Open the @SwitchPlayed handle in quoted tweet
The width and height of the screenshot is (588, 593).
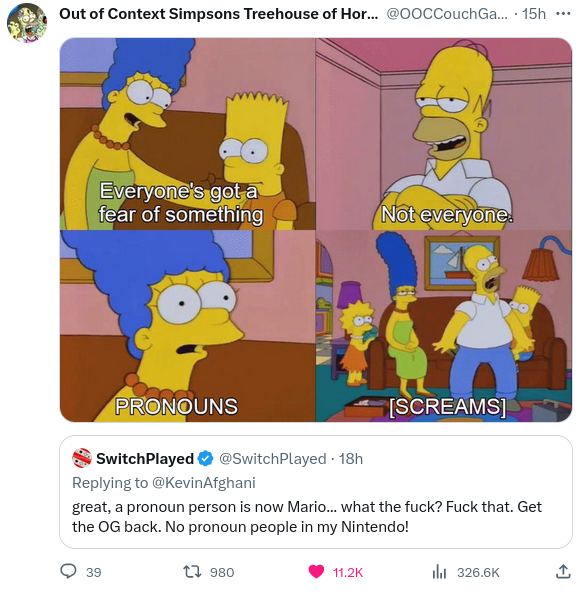coord(273,458)
